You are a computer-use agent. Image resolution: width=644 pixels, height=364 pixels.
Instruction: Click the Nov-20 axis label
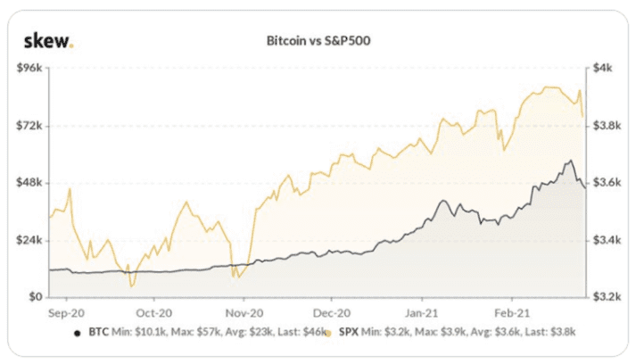244,313
